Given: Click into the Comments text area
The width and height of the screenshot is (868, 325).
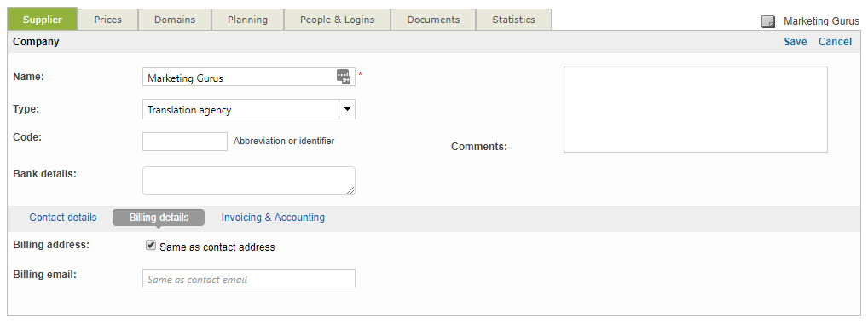Looking at the screenshot, I should [x=695, y=110].
